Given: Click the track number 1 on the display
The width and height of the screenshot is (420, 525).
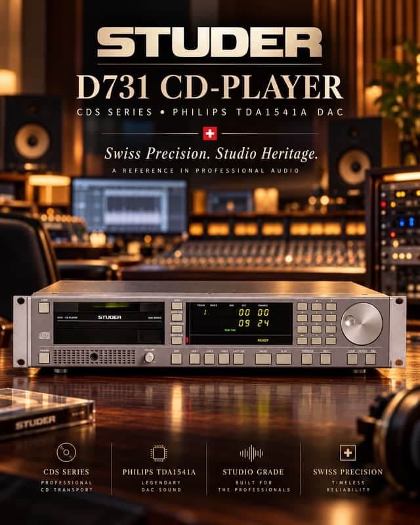Looking at the screenshot, I should click(205, 312).
